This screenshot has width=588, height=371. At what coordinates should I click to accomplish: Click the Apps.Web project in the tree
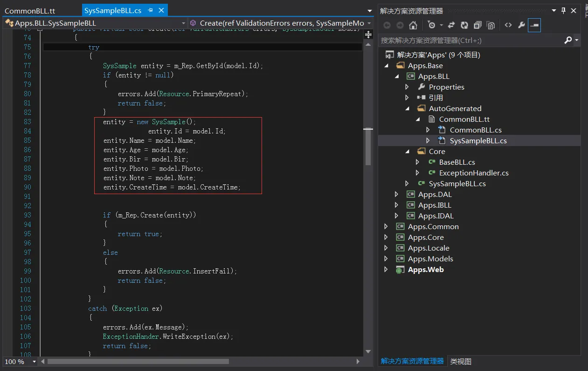pyautogui.click(x=426, y=269)
